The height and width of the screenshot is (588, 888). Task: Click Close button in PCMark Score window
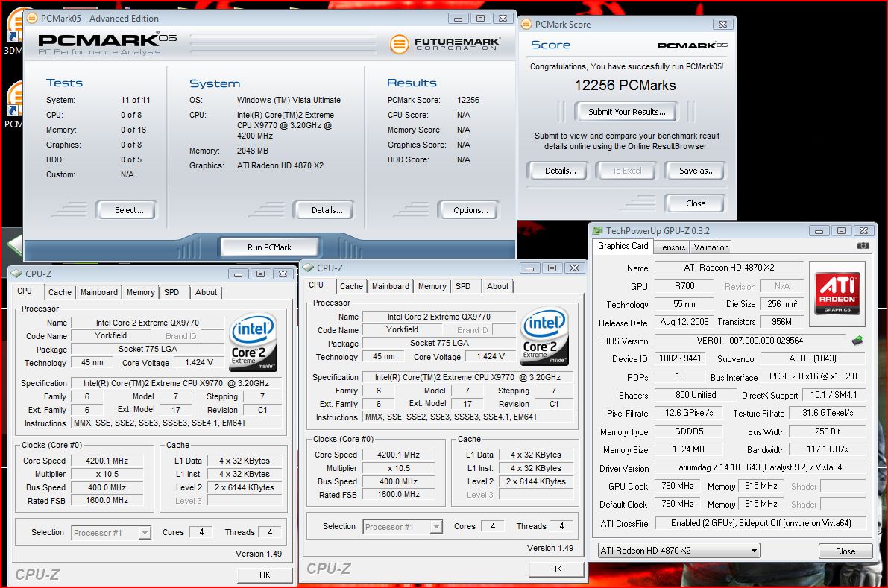[x=696, y=203]
